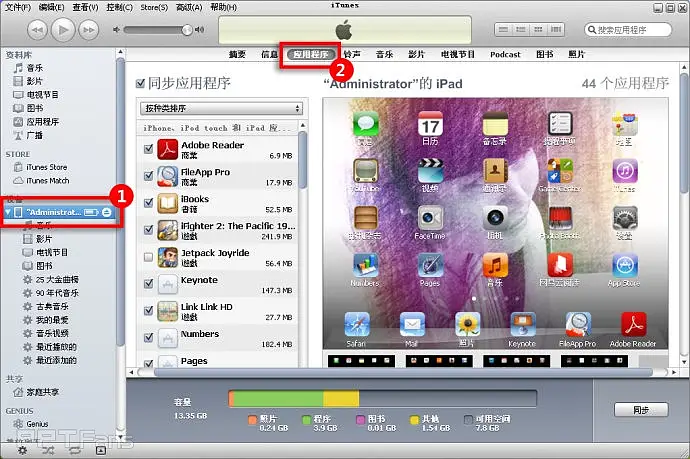
Task: Open the 文件(F) menu
Action: coord(18,7)
